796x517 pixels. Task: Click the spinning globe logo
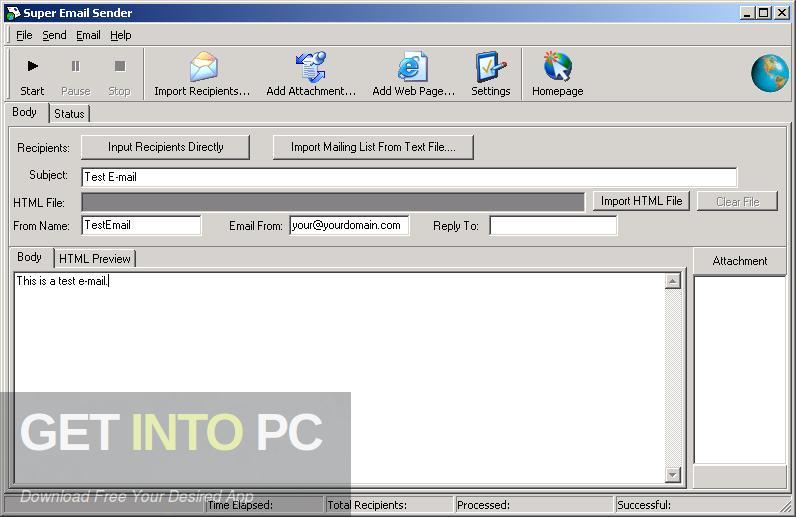(x=770, y=73)
